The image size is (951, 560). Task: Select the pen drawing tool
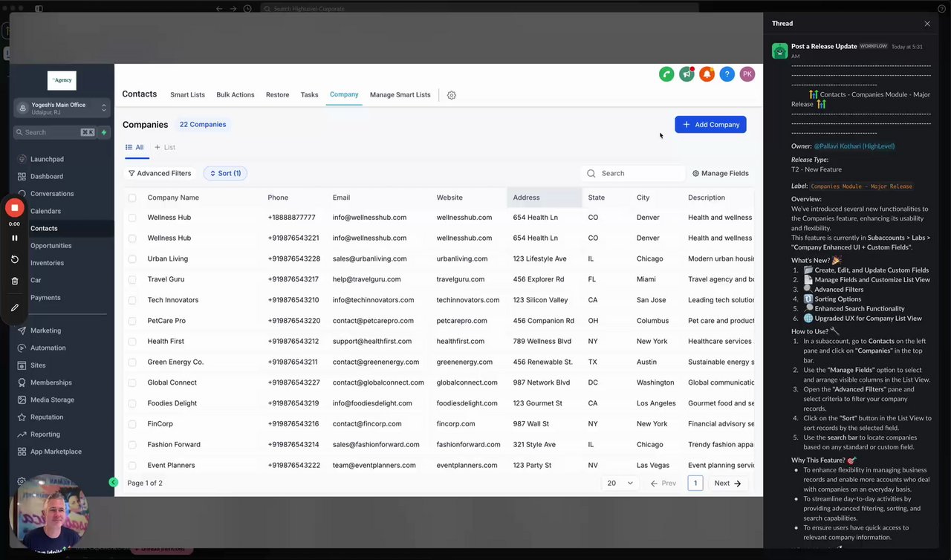[15, 307]
